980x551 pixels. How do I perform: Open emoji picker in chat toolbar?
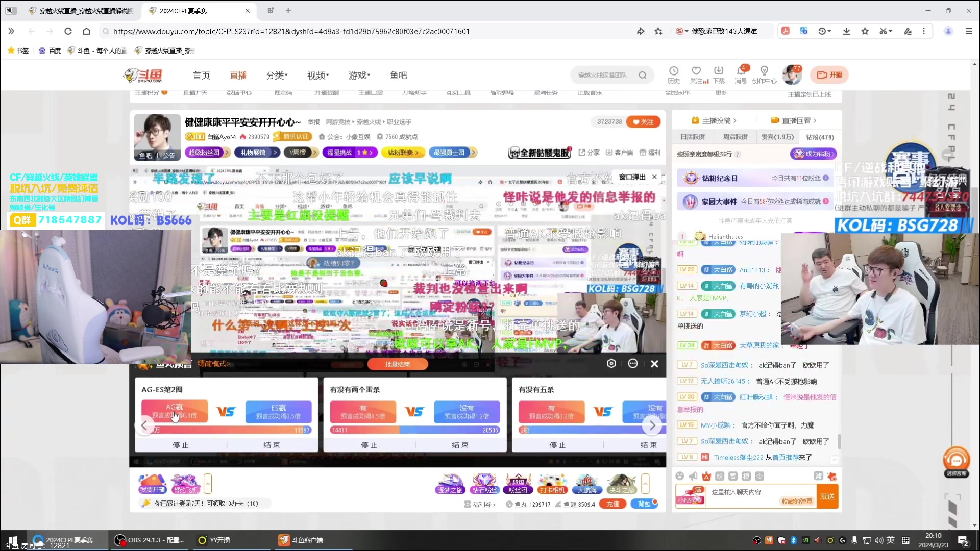click(679, 476)
